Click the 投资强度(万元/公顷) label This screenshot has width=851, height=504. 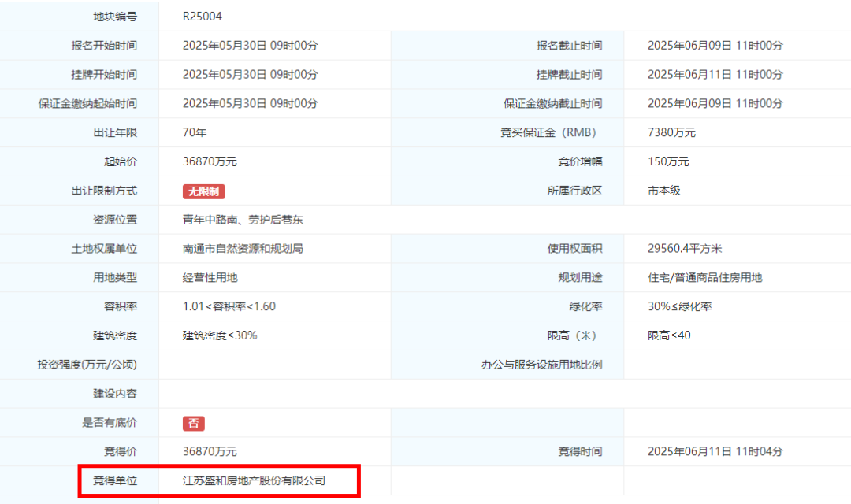point(87,365)
